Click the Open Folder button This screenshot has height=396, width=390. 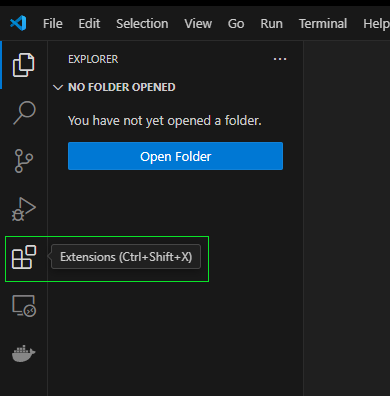pyautogui.click(x=175, y=156)
